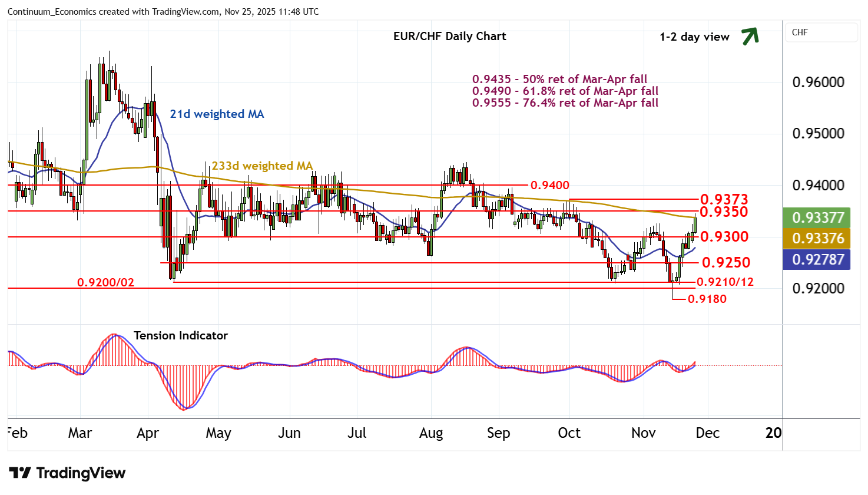The height and width of the screenshot is (495, 868).
Task: Select the blue 0.92787 price tag
Action: click(817, 259)
